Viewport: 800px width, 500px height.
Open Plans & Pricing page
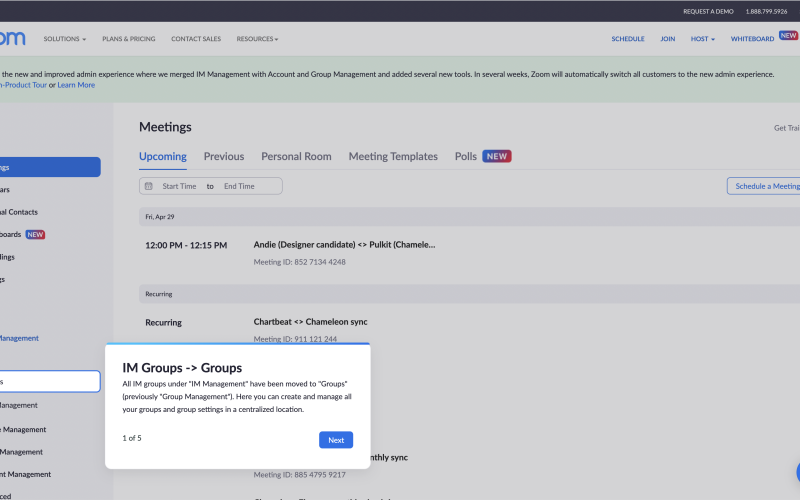(x=129, y=39)
